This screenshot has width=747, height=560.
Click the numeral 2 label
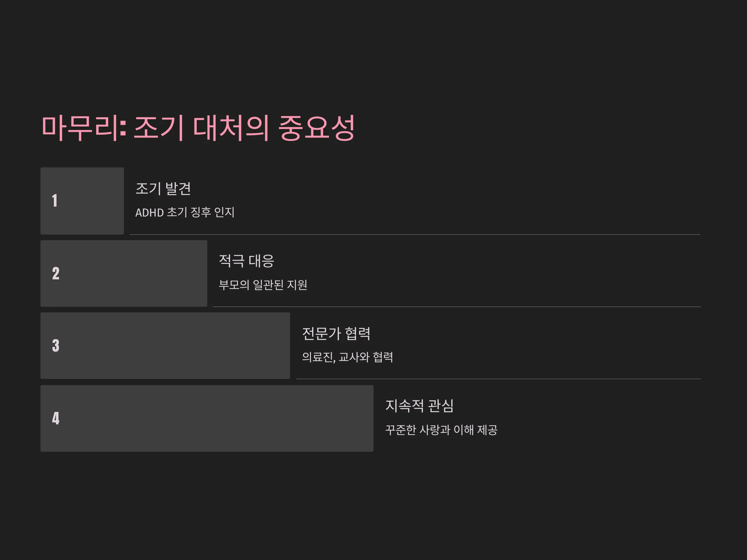click(56, 273)
